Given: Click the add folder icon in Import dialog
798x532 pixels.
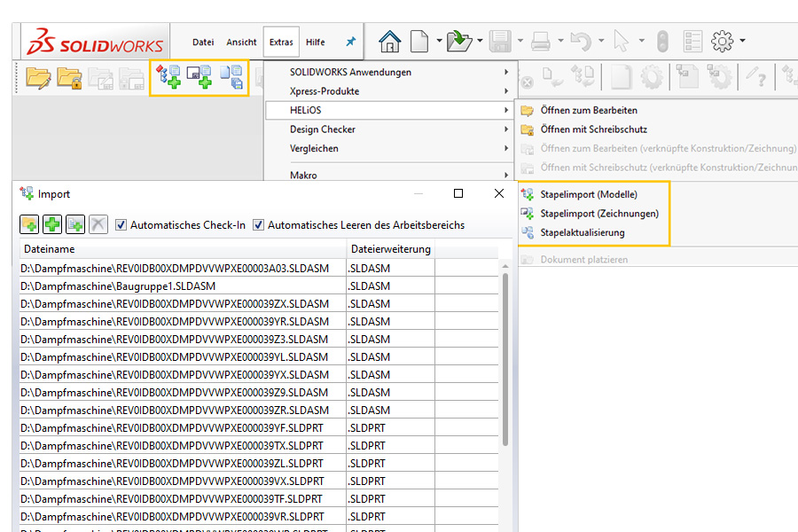Looking at the screenshot, I should click(x=29, y=225).
